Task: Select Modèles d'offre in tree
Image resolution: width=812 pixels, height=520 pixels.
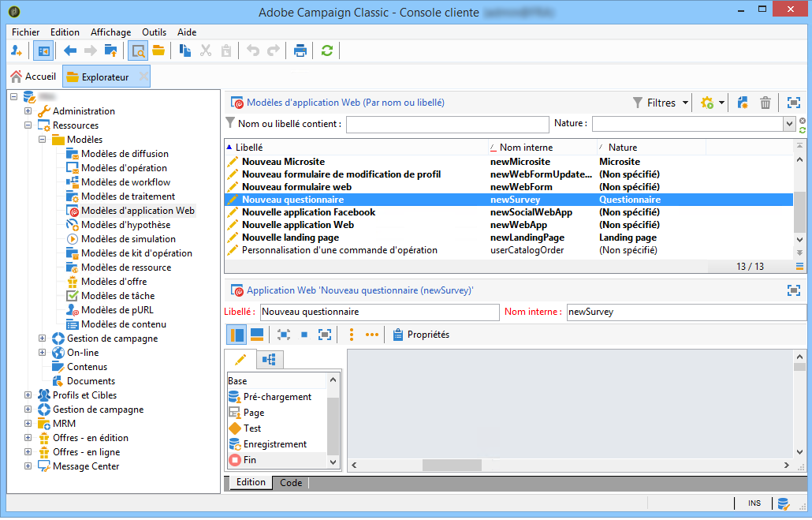Action: [x=114, y=282]
